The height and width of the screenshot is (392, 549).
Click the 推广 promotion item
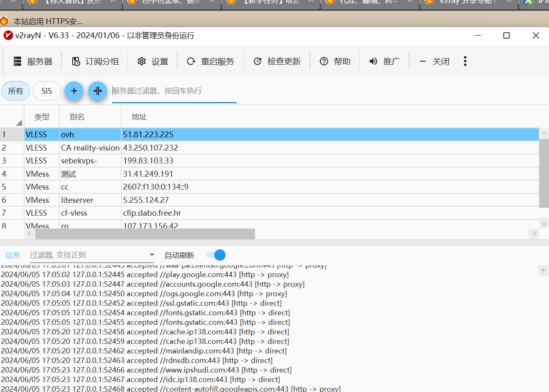[384, 61]
